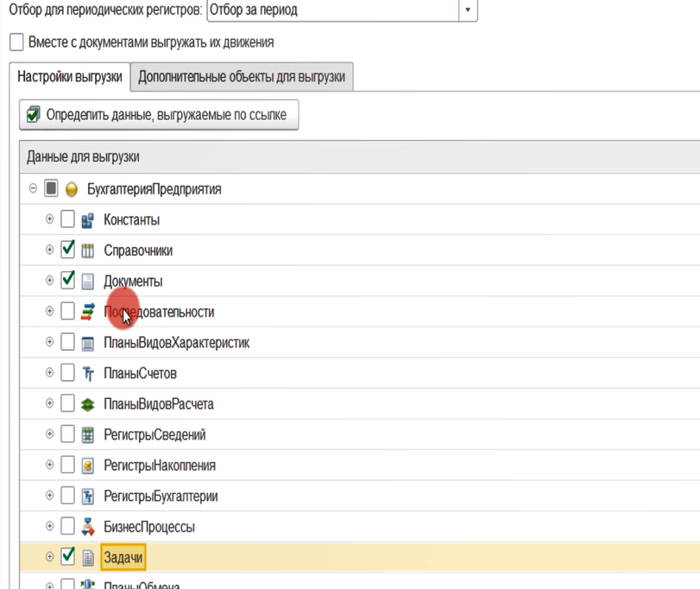
Task: Uncheck the Справочники checkbox
Action: [67, 250]
